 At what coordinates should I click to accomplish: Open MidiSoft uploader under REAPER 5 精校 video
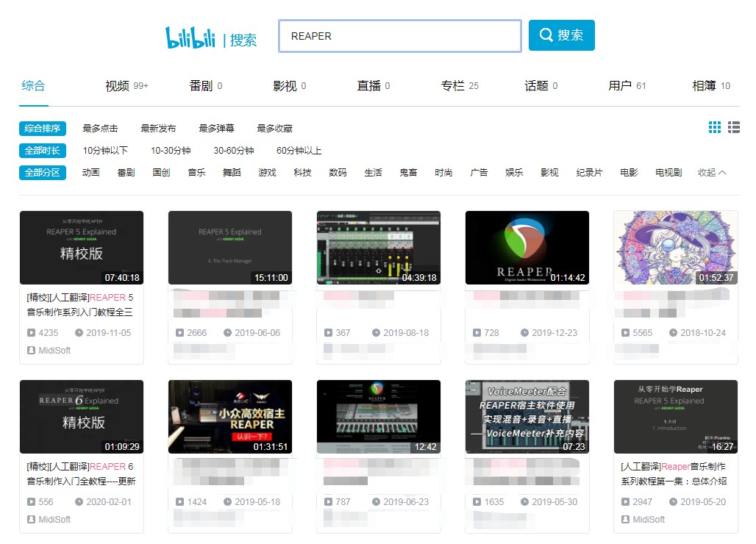(x=54, y=351)
